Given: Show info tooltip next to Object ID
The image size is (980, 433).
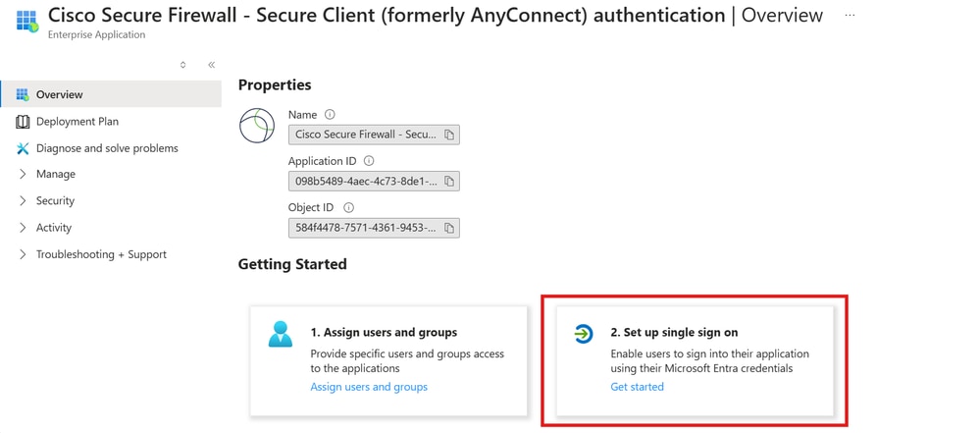Looking at the screenshot, I should coord(349,207).
